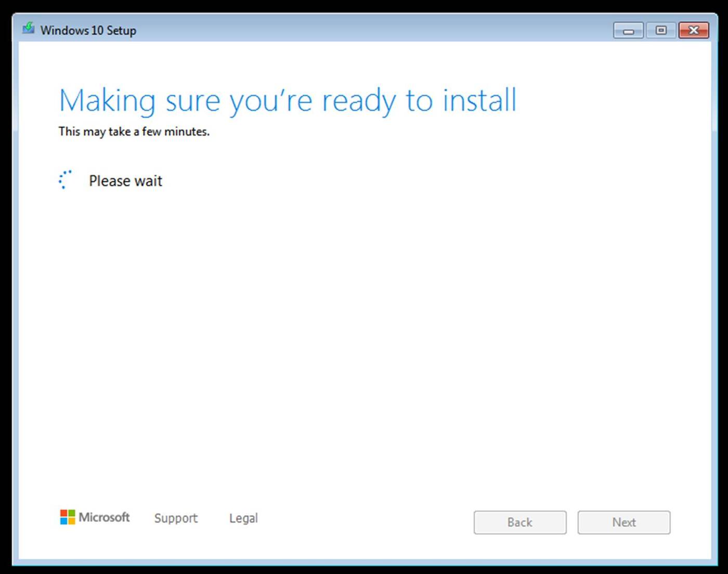The height and width of the screenshot is (574, 728).
Task: Minimize the Windows 10 Setup window
Action: pos(628,30)
